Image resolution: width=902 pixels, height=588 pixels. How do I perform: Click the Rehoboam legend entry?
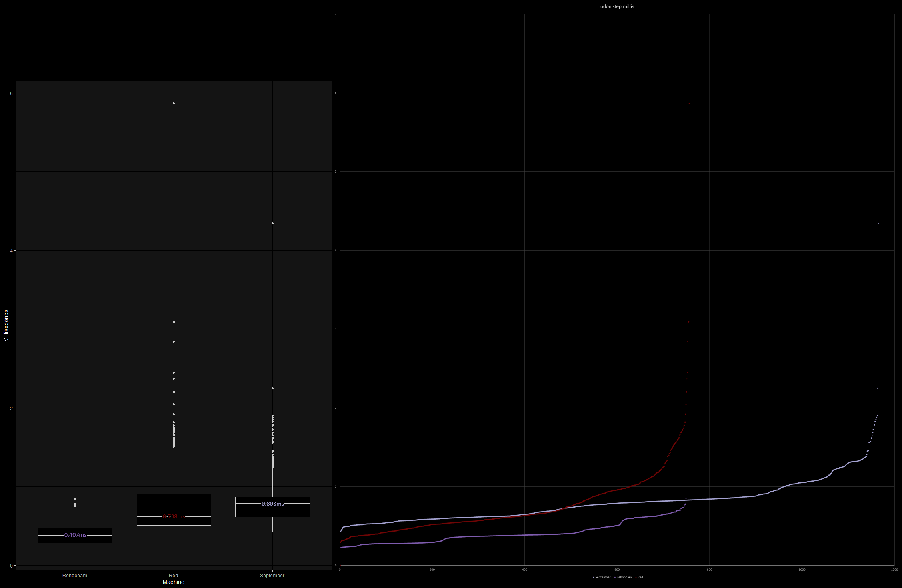624,577
